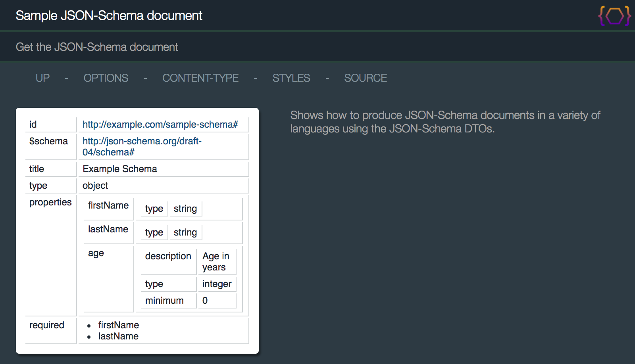Click the 'object' type value cell
This screenshot has height=364, width=635.
click(95, 186)
